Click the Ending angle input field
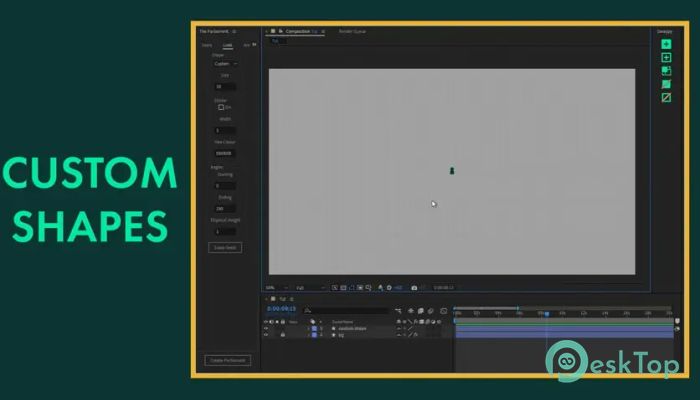The image size is (700, 400). [225, 208]
